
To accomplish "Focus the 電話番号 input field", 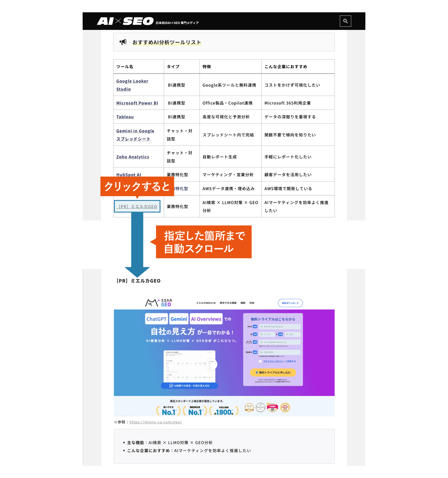I will 280,352.
